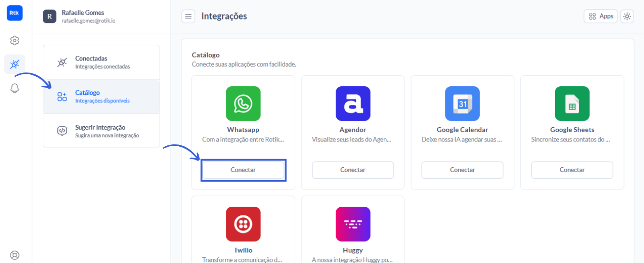
Task: Toggle the light/dark theme sun button
Action: click(627, 16)
